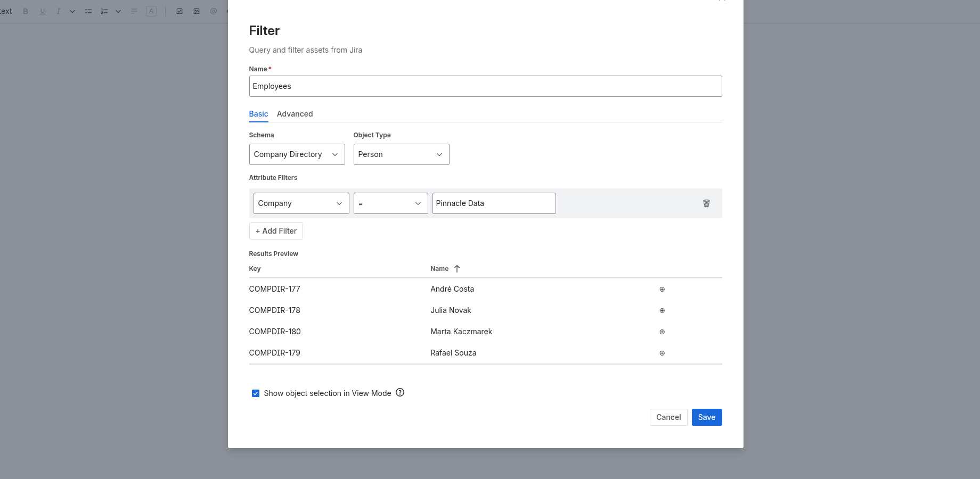The height and width of the screenshot is (479, 980).
Task: Insert a bulleted list
Action: [x=88, y=11]
